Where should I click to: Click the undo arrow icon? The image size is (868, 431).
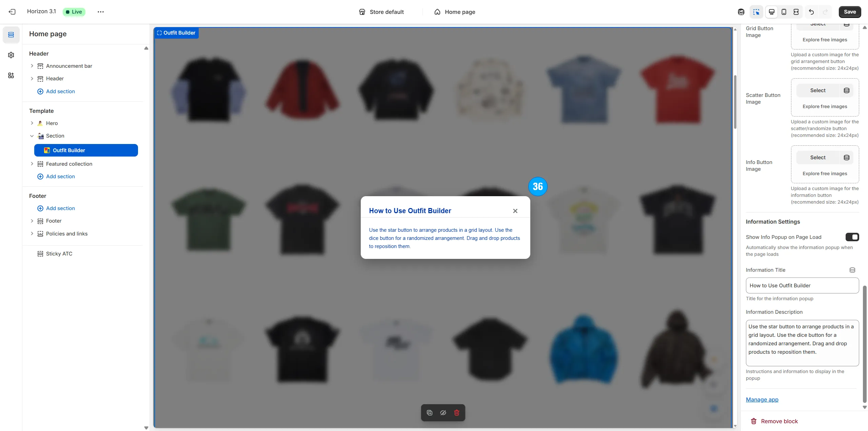coord(811,12)
